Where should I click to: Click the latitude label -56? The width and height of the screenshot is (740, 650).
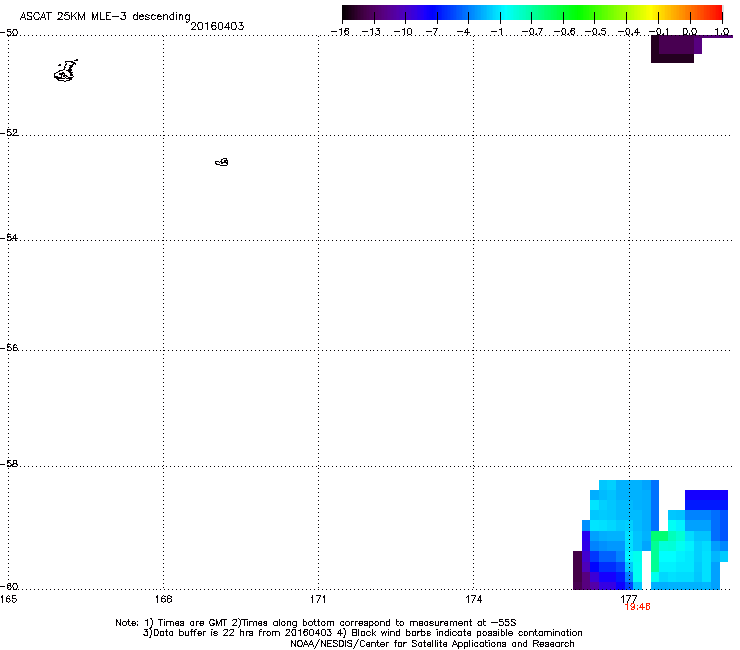(x=9, y=347)
